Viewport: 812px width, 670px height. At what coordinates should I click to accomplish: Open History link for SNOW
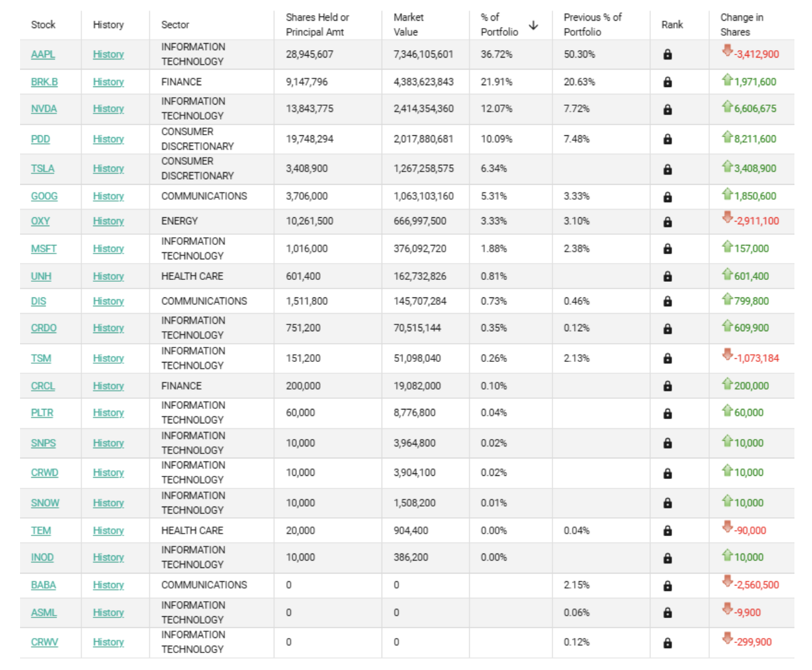coord(108,503)
